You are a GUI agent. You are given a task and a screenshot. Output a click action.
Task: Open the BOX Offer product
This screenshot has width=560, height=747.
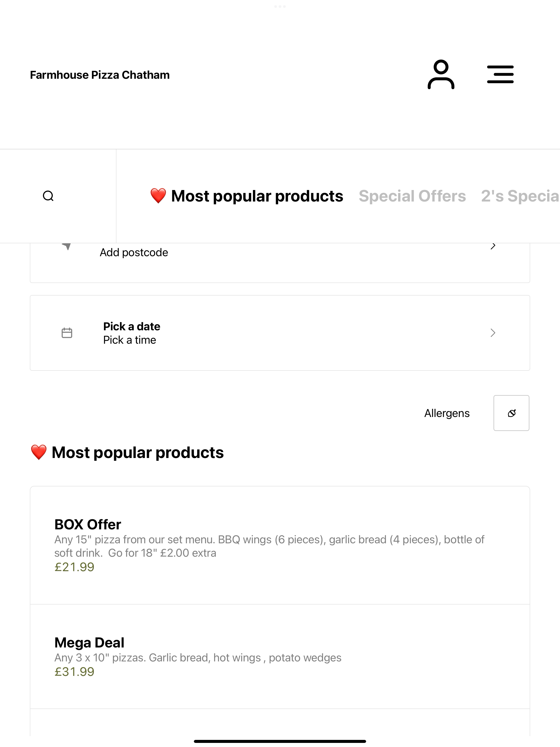coord(280,545)
